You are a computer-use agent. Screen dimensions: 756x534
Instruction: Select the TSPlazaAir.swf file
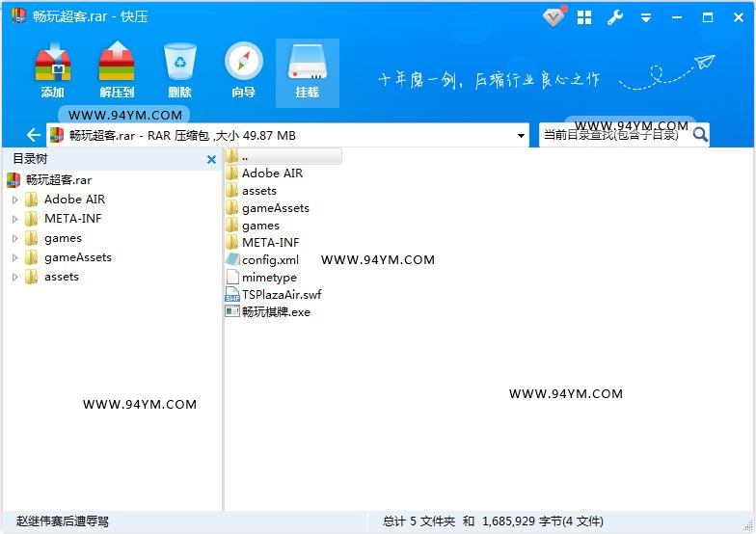tap(274, 295)
